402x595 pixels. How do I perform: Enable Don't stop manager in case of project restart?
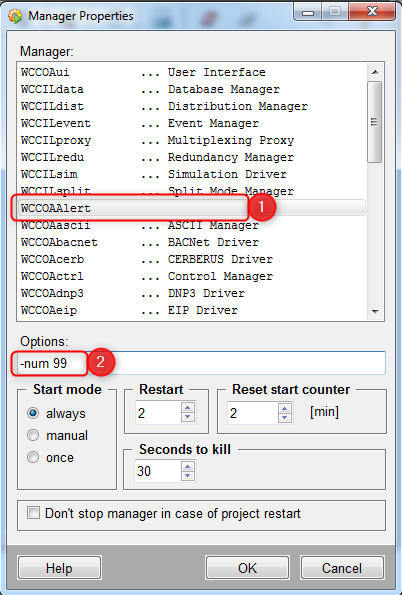[33, 513]
